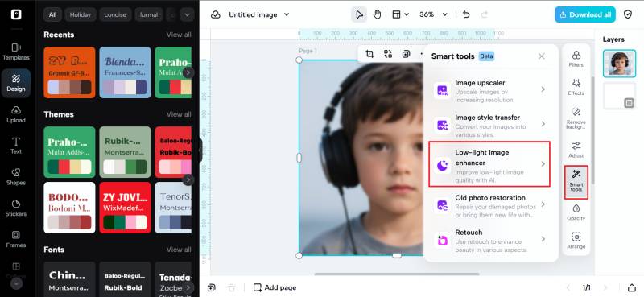Expand the filter tags chevron dropdown
This screenshot has height=297, width=644.
click(x=188, y=14)
